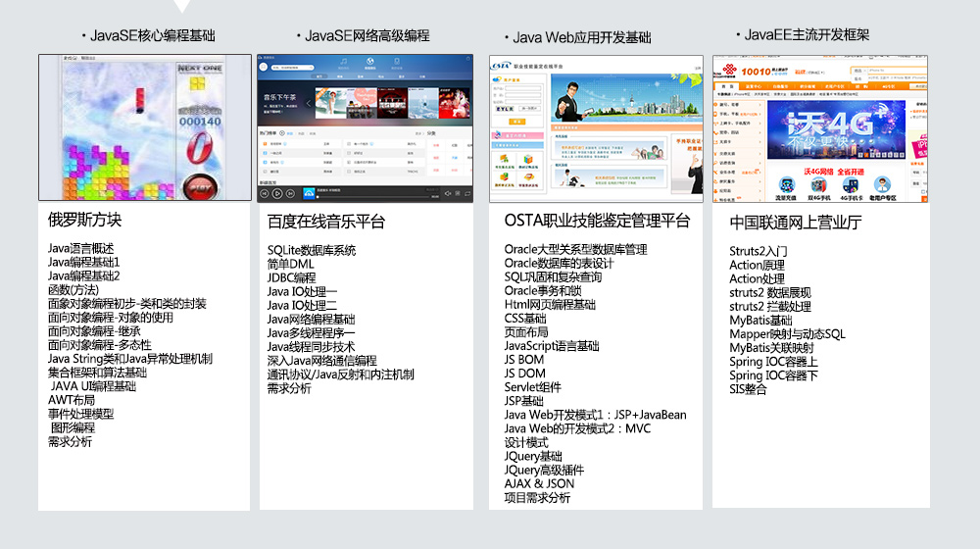Viewport: 980px width, 549px height.
Task: Click the JSP基础 topic
Action: [524, 401]
